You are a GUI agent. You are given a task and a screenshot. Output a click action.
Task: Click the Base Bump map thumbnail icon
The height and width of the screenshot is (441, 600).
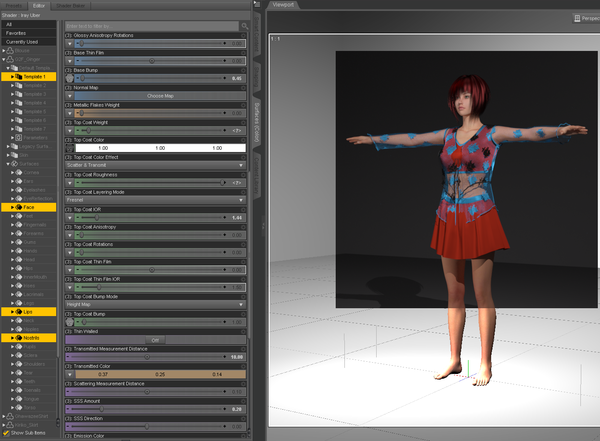coord(69,78)
